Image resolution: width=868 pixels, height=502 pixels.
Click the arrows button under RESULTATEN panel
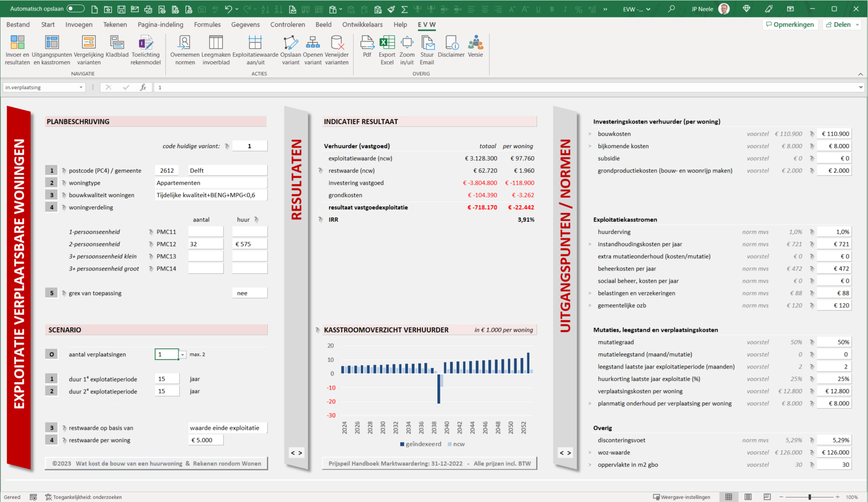tap(296, 453)
